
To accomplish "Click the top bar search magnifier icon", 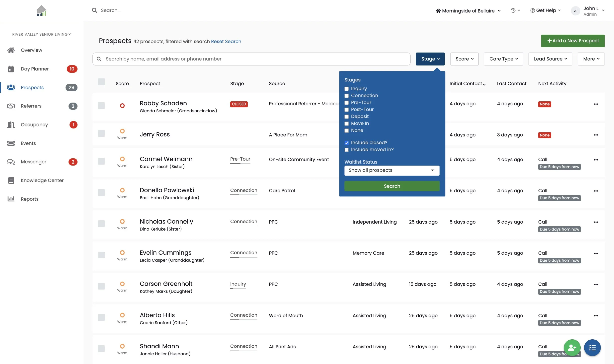I will (94, 10).
